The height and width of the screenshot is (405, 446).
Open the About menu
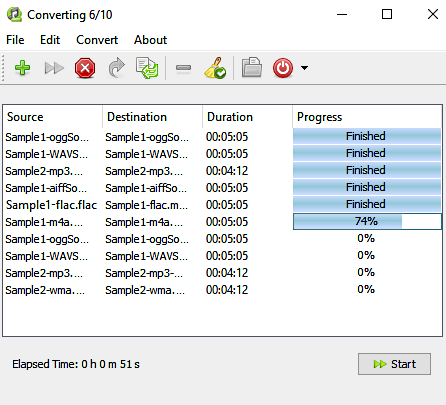(x=150, y=40)
